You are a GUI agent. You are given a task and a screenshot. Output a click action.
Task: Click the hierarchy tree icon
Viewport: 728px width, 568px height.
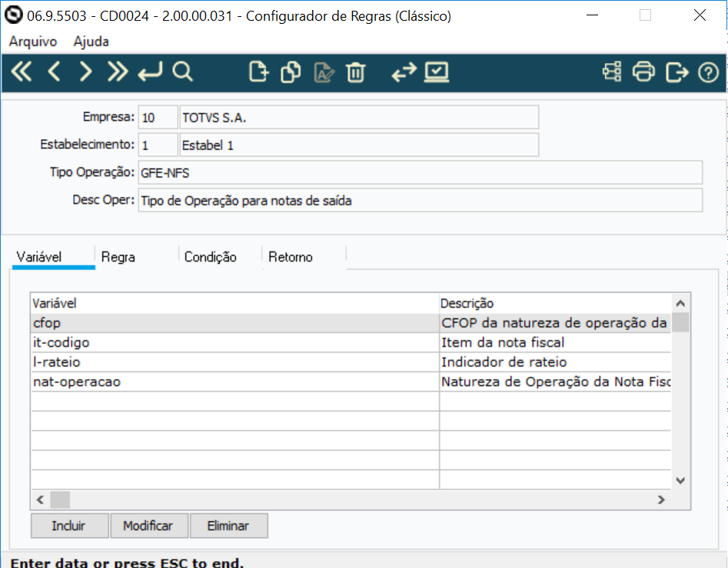coord(612,72)
